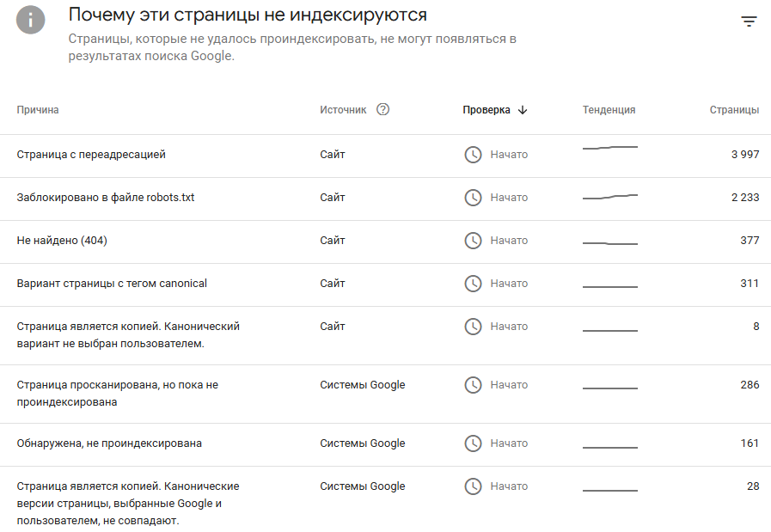Click the Страницы column header
771x532 pixels.
point(734,110)
